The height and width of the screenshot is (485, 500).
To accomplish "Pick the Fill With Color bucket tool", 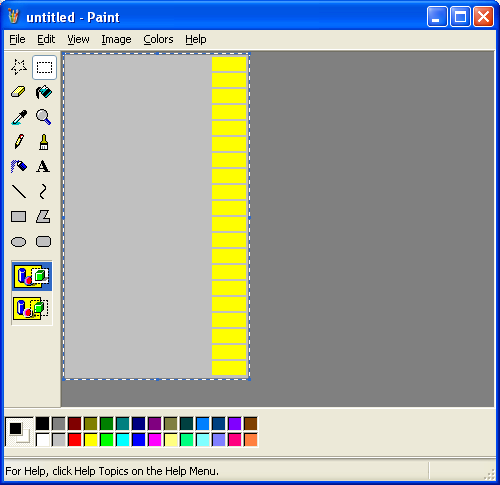I will tap(44, 92).
